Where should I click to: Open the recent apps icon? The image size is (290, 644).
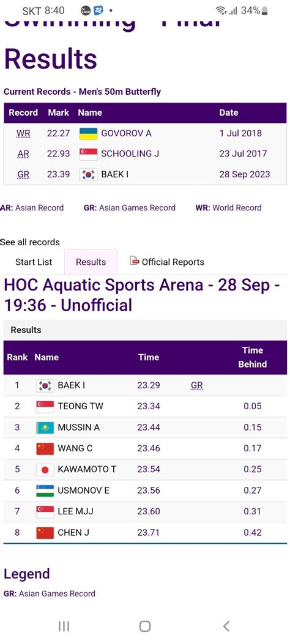coord(64,626)
